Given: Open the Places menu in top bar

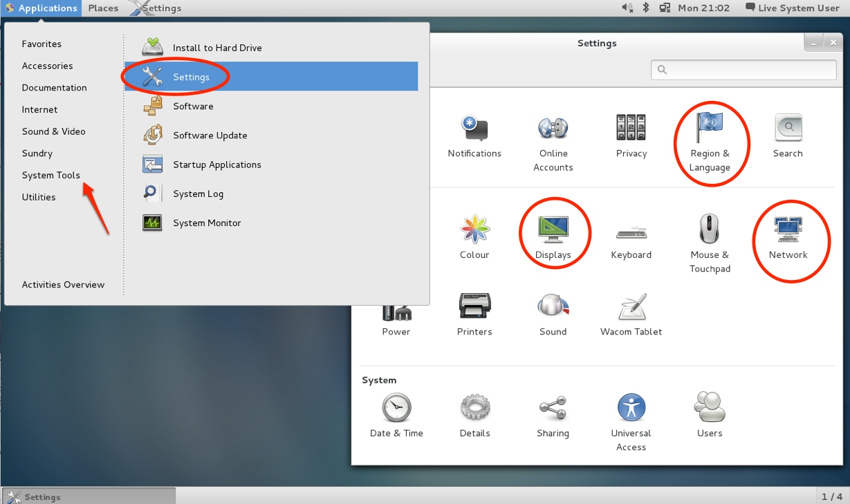Looking at the screenshot, I should [x=103, y=8].
